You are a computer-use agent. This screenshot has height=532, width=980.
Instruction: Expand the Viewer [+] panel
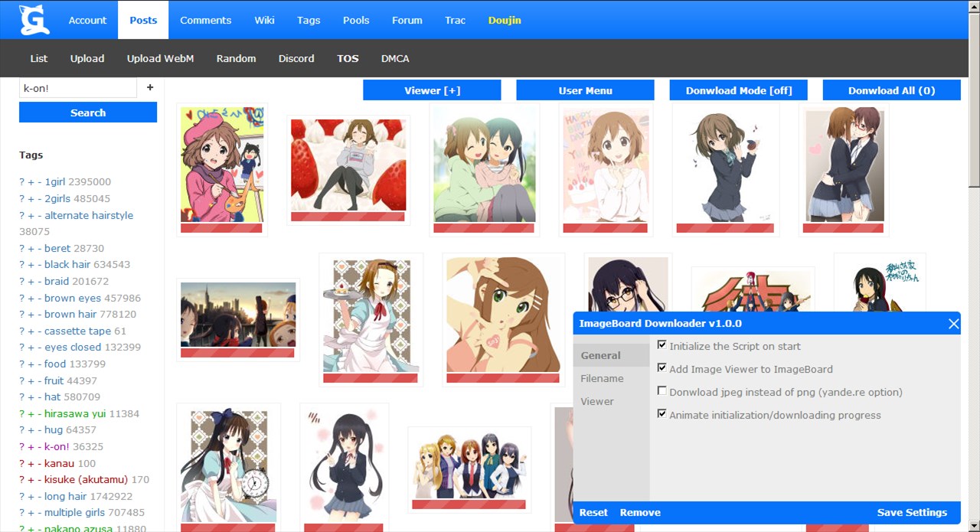[431, 90]
